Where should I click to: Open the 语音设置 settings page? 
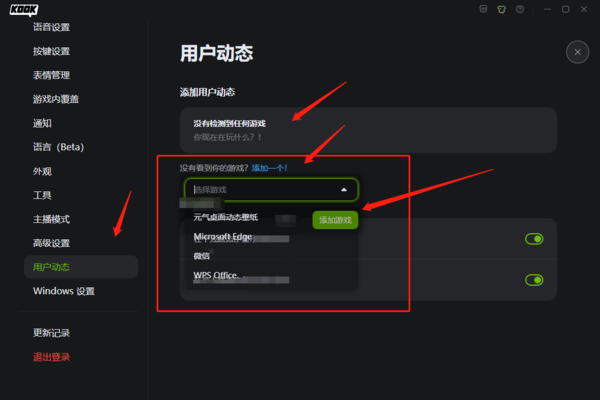(51, 27)
